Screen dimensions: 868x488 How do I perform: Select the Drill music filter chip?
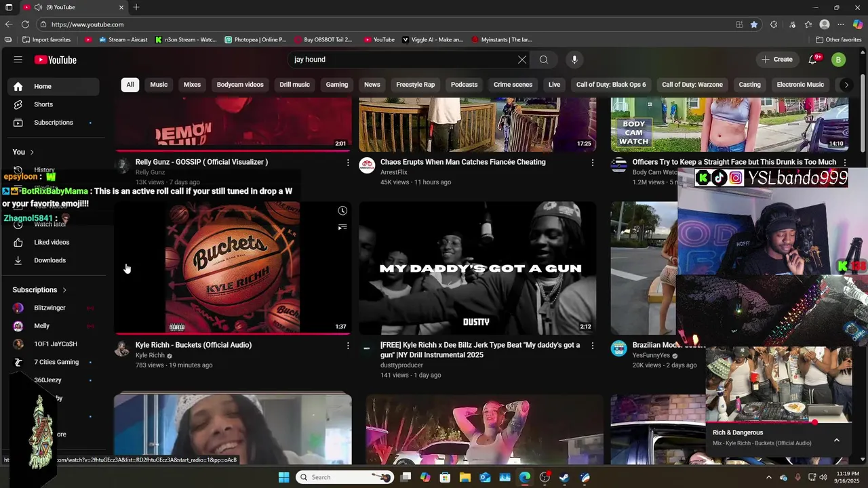click(294, 85)
